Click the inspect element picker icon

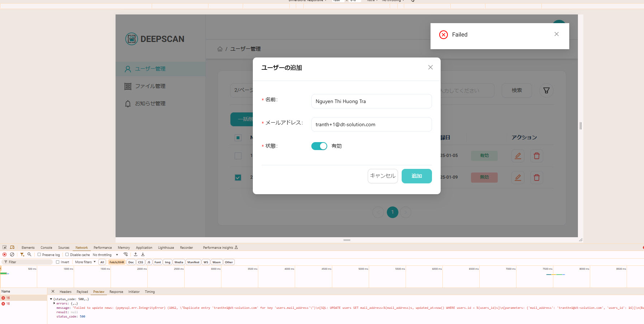pyautogui.click(x=5, y=247)
